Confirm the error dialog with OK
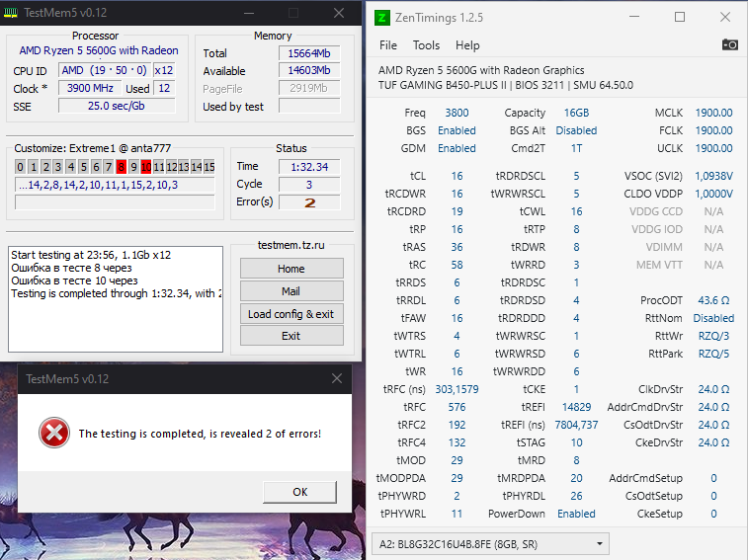 (x=300, y=492)
